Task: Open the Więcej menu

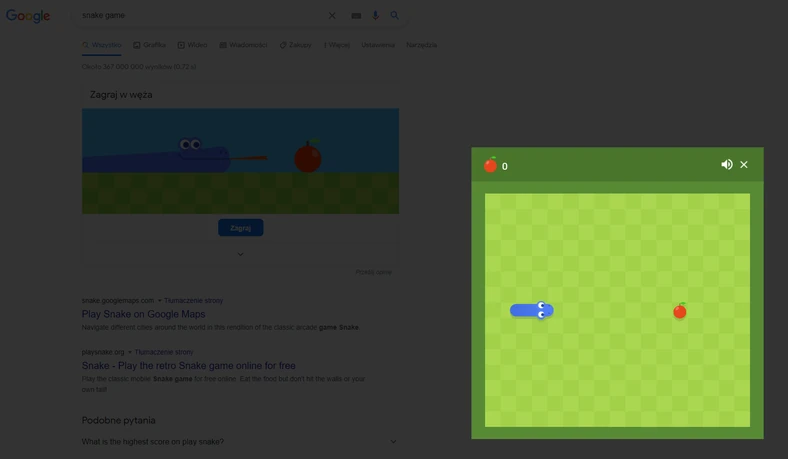Action: tap(337, 45)
